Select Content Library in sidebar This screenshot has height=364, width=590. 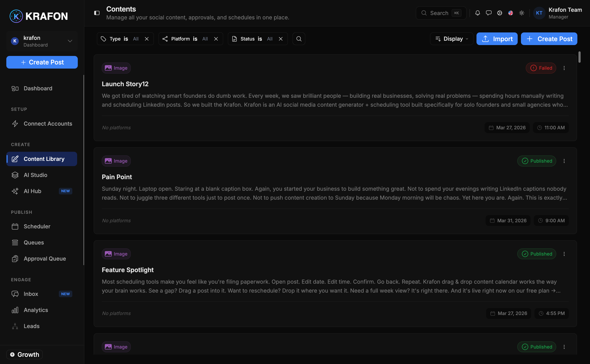tap(42, 159)
